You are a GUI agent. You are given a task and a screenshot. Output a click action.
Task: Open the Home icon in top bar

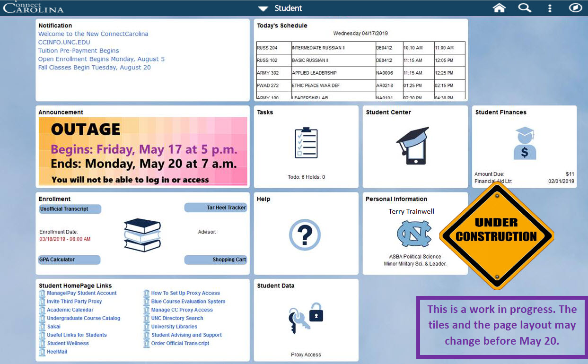(499, 8)
